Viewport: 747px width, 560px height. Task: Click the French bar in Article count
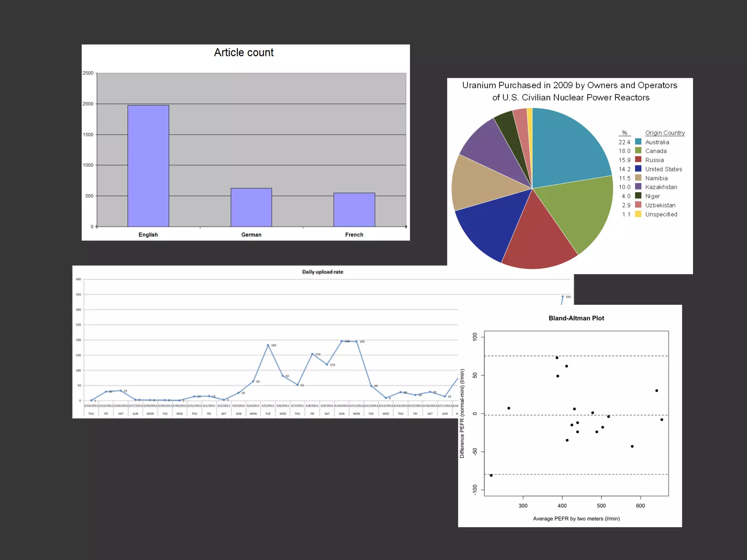[x=354, y=210]
